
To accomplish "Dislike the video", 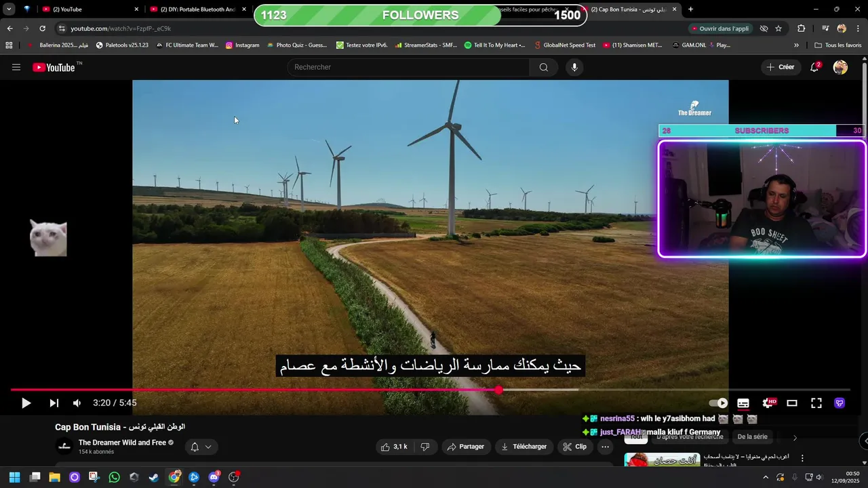I will (x=425, y=447).
